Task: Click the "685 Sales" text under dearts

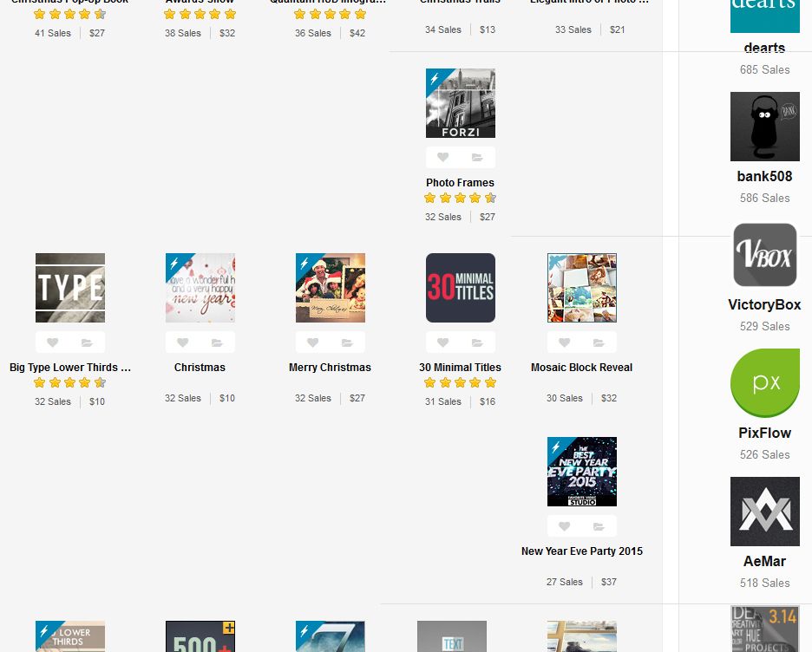Action: click(x=764, y=70)
